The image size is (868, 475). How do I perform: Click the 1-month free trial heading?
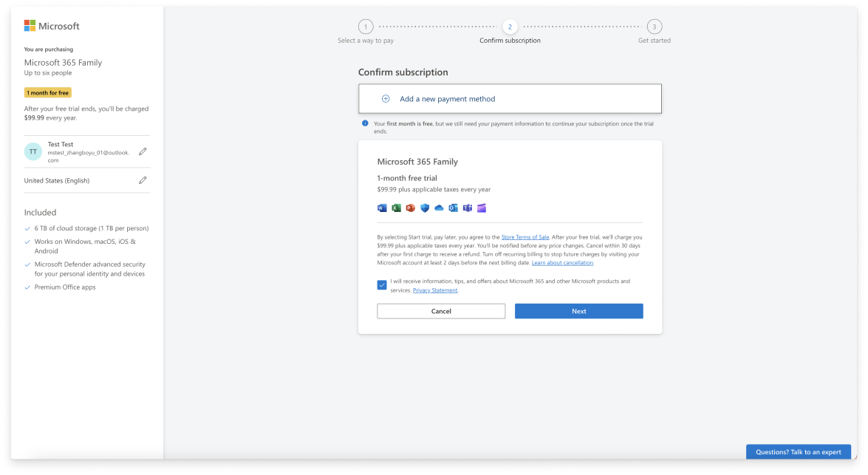tap(407, 178)
